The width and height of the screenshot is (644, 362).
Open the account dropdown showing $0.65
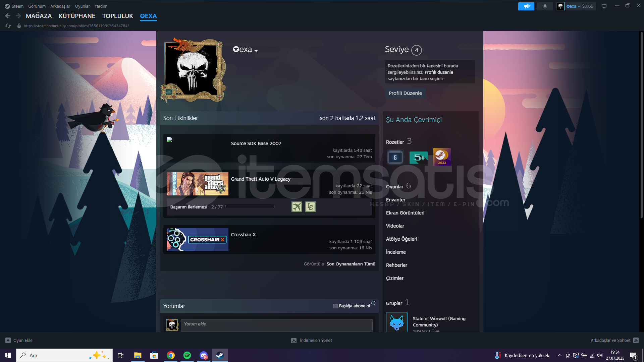580,6
